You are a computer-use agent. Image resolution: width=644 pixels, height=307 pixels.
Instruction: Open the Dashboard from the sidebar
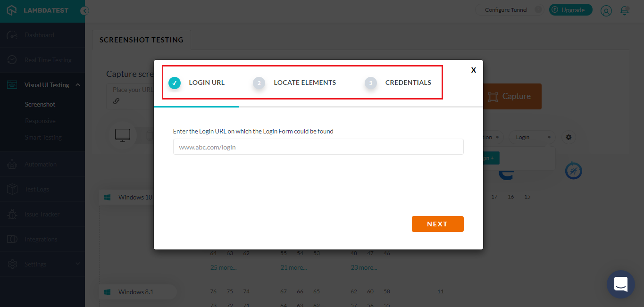pos(39,34)
